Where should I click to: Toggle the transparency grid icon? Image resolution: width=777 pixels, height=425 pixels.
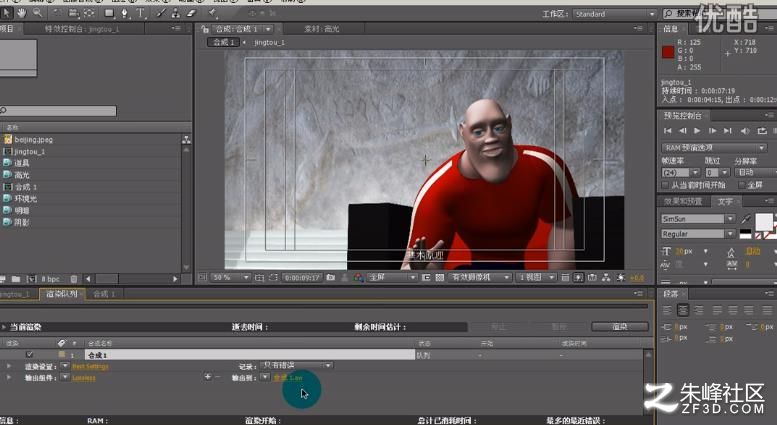pyautogui.click(x=440, y=278)
